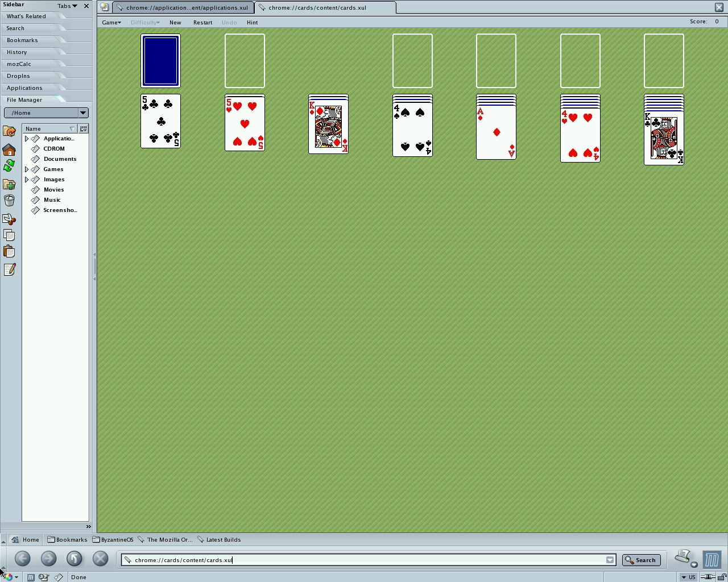
Task: Click Hint in the game menu bar
Action: 252,23
